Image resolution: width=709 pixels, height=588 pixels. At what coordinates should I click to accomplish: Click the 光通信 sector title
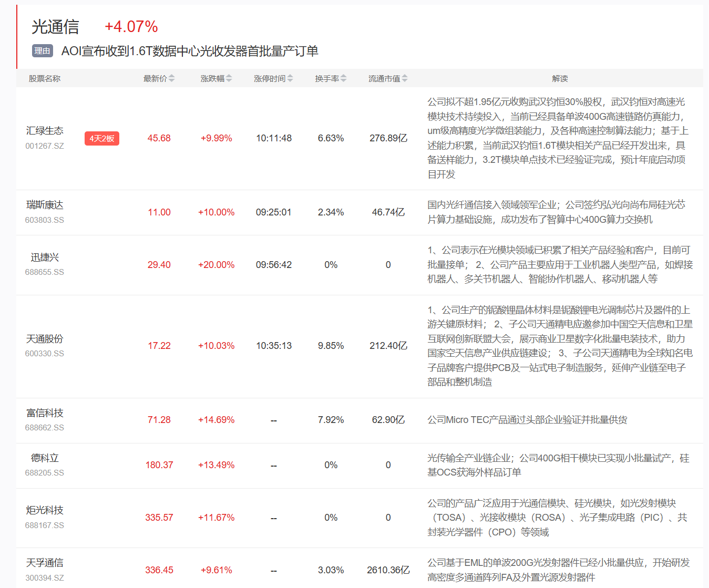point(55,27)
